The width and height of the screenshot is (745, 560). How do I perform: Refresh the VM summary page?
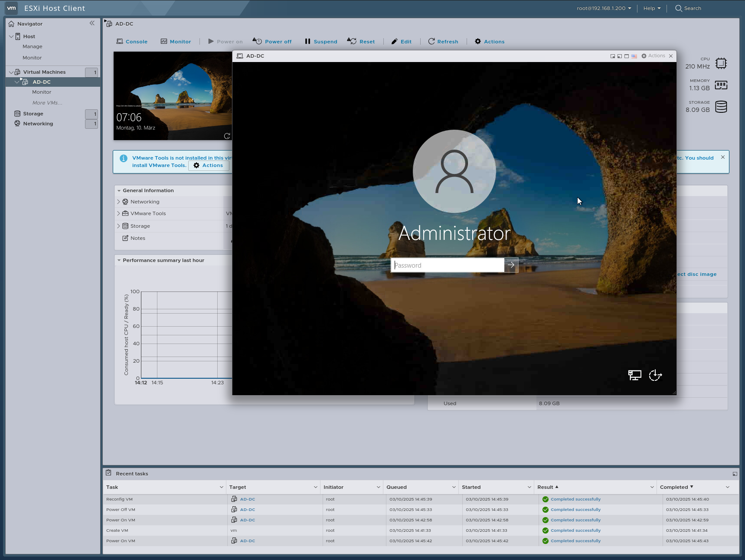(x=443, y=42)
